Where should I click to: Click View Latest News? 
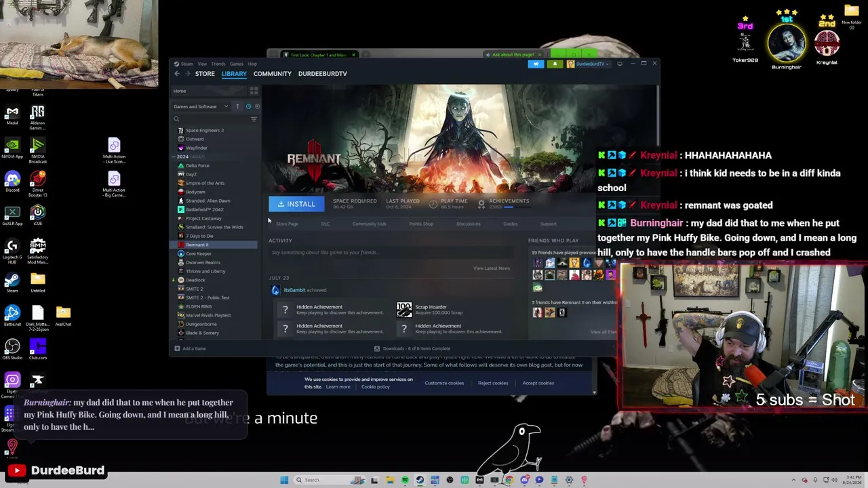pos(492,268)
